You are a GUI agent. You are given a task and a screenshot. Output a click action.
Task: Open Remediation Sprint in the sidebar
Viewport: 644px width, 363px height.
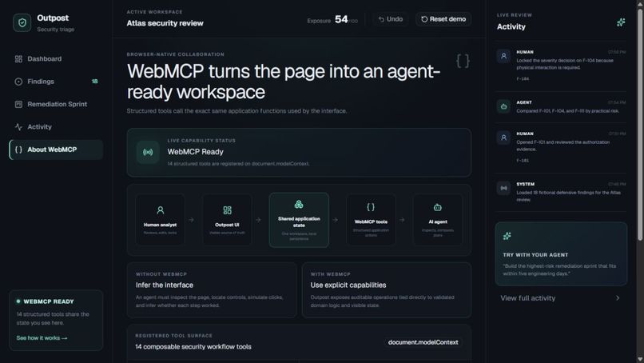pyautogui.click(x=56, y=104)
